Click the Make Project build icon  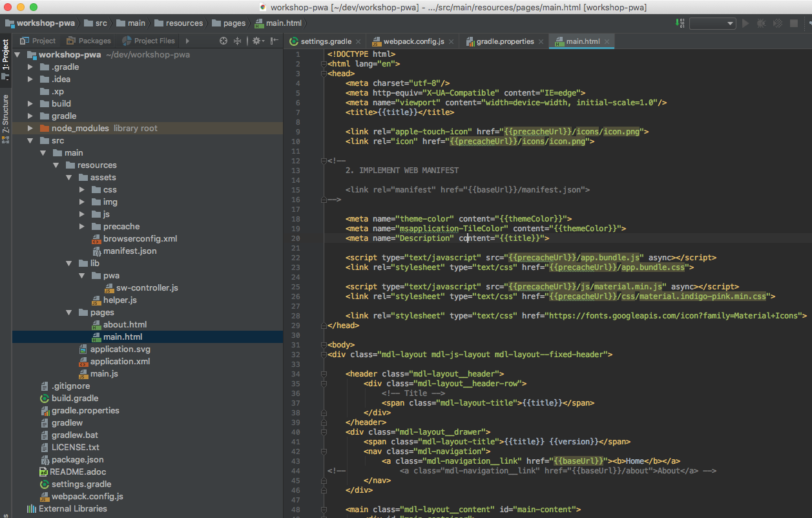point(680,23)
